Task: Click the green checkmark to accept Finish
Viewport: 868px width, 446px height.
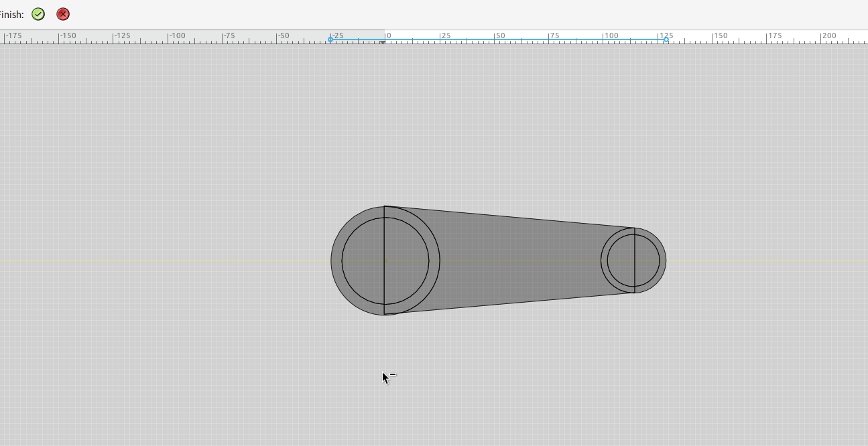Action: point(38,14)
